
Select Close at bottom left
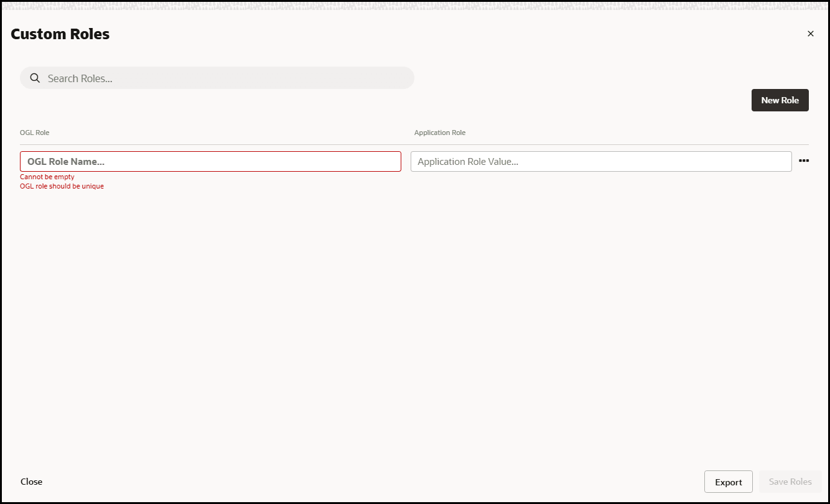pos(31,481)
